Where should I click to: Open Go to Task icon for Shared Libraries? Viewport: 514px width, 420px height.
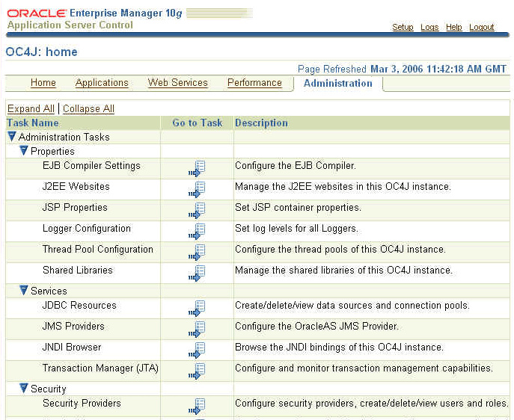click(197, 274)
